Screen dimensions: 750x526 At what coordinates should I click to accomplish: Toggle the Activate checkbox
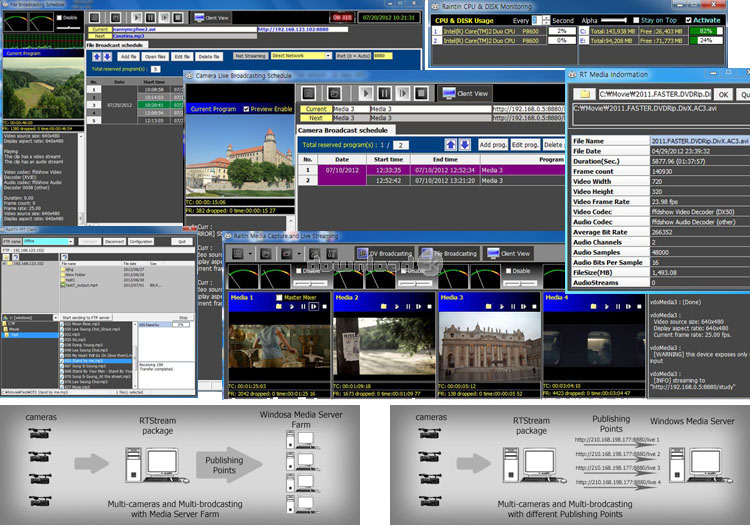tap(688, 20)
